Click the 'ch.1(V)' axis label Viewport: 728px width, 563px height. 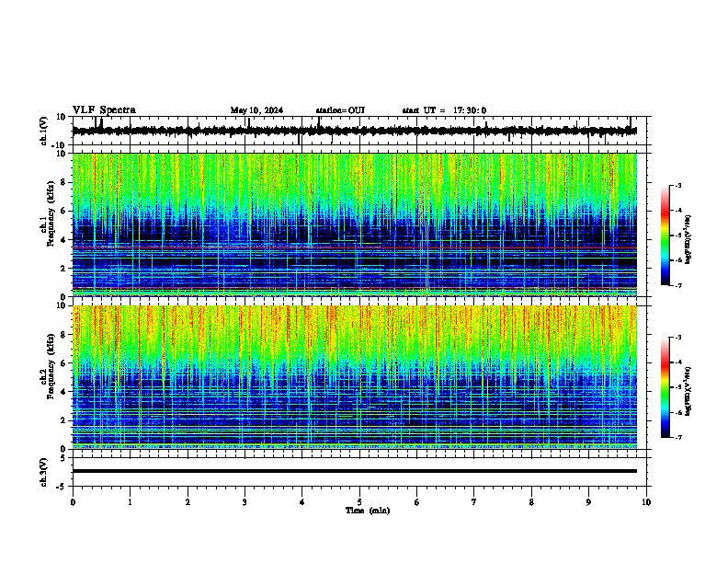(44, 131)
